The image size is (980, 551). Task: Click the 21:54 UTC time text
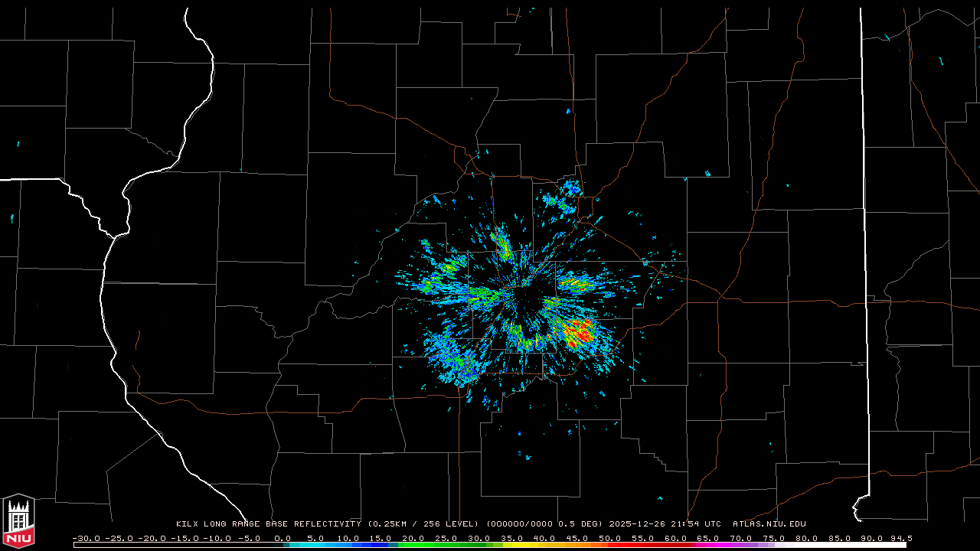696,524
